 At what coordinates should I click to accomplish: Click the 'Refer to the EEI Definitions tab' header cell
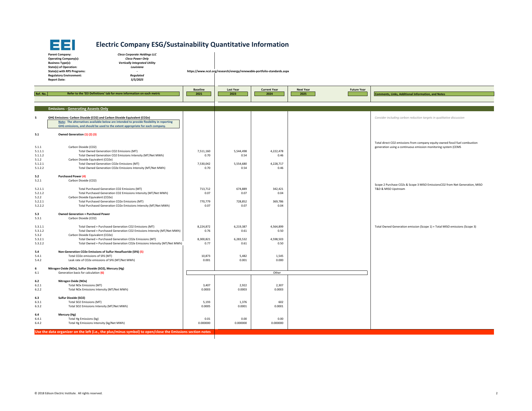113,94
